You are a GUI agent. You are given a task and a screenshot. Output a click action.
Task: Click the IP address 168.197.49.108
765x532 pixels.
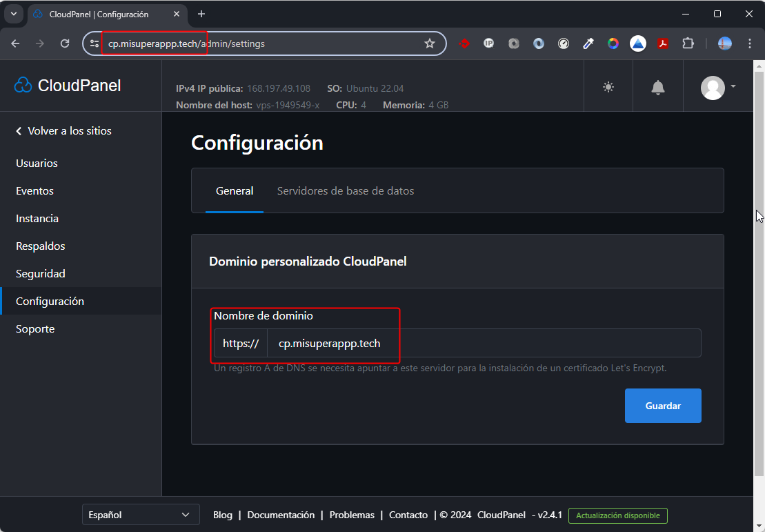click(279, 88)
